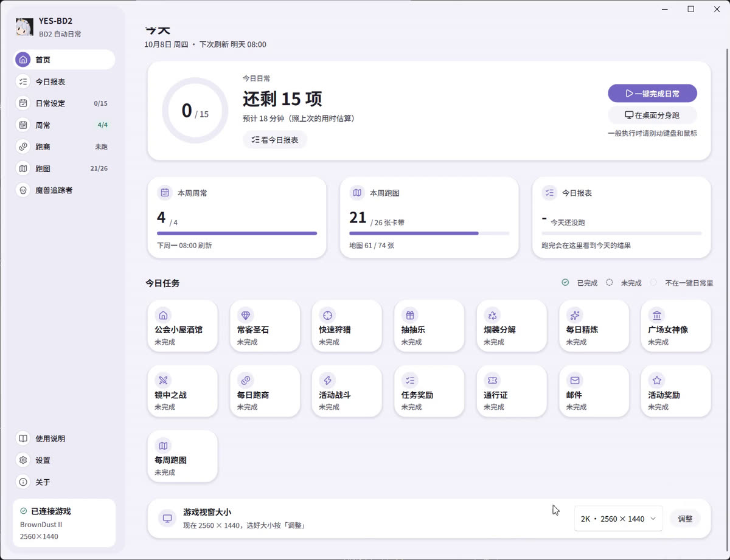Click the 未完成 legend marker
Screen dimensions: 730x560
point(610,283)
